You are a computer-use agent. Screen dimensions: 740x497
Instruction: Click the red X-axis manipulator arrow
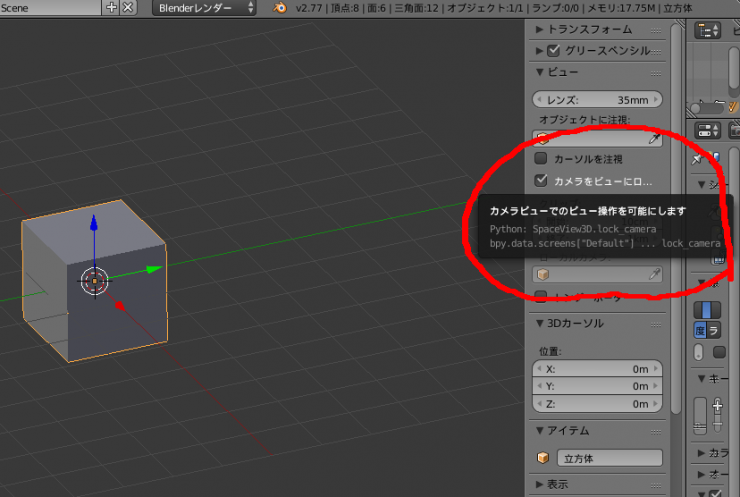coord(120,306)
